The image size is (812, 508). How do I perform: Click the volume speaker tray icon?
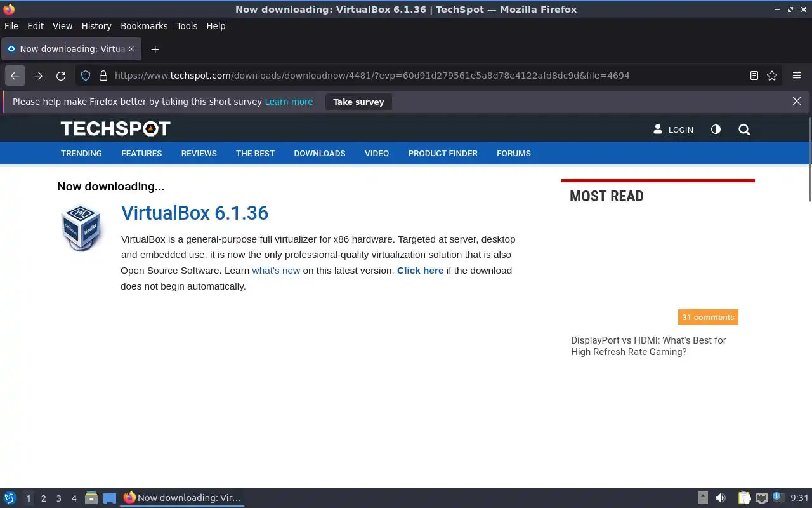tap(721, 498)
